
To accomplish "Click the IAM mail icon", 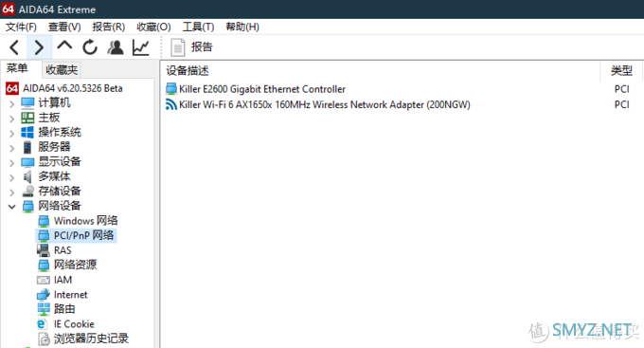I will point(44,280).
